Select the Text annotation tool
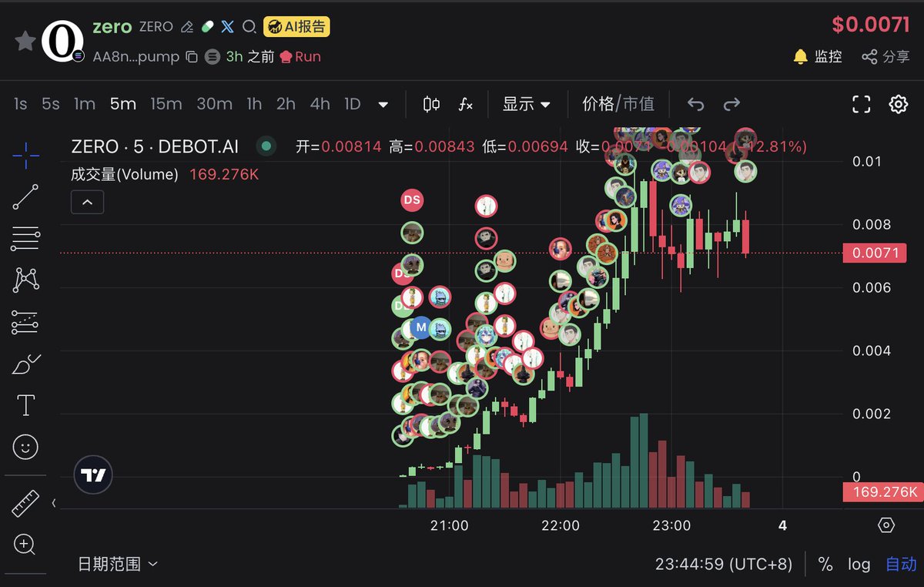Image resolution: width=924 pixels, height=587 pixels. coord(25,405)
